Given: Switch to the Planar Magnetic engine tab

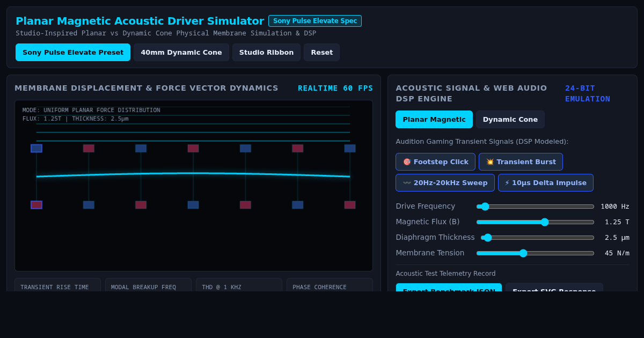Looking at the screenshot, I should (434, 120).
